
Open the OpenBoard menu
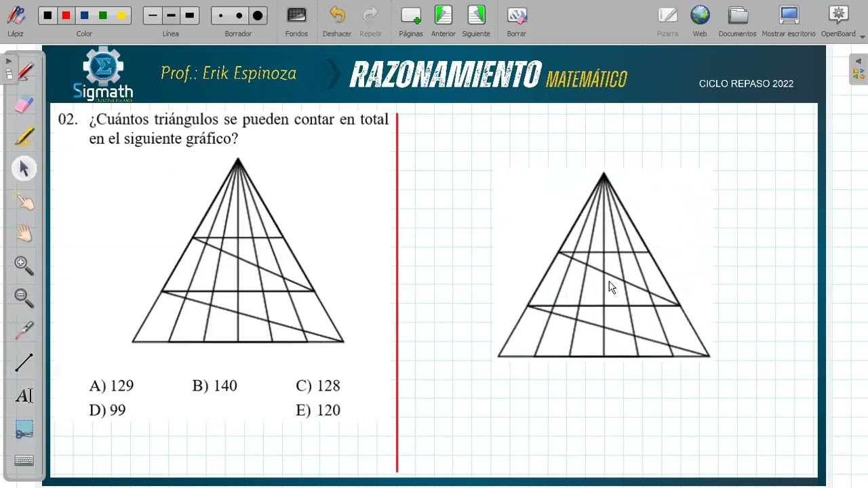[839, 20]
